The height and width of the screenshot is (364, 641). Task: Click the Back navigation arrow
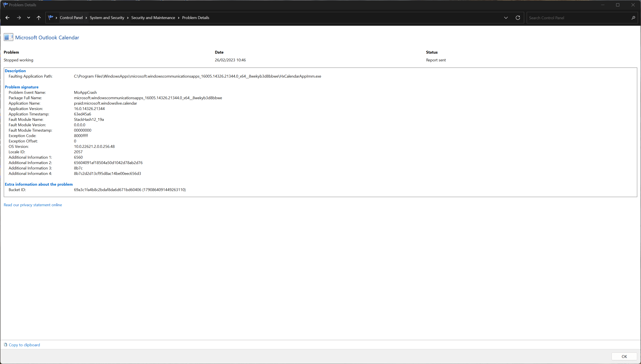pos(8,18)
